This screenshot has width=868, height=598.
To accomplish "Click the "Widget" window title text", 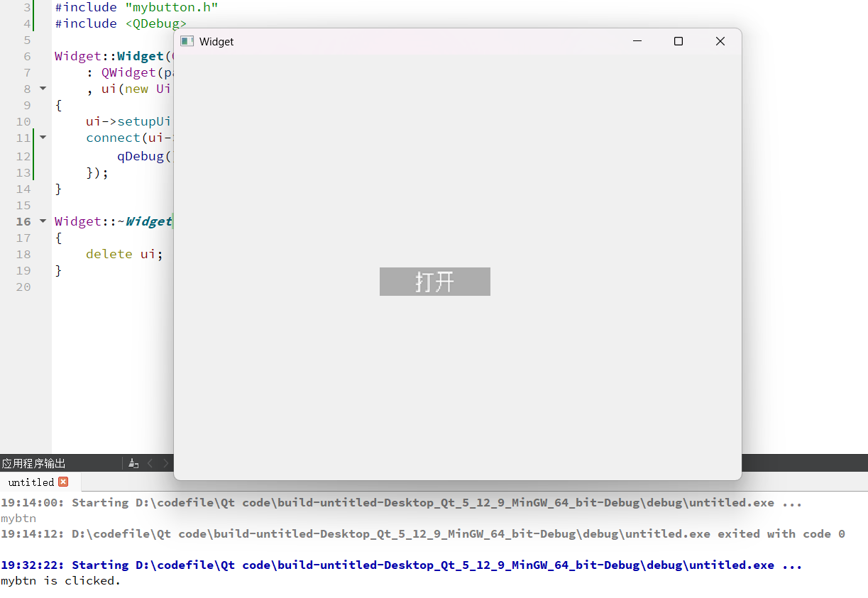I will (216, 41).
